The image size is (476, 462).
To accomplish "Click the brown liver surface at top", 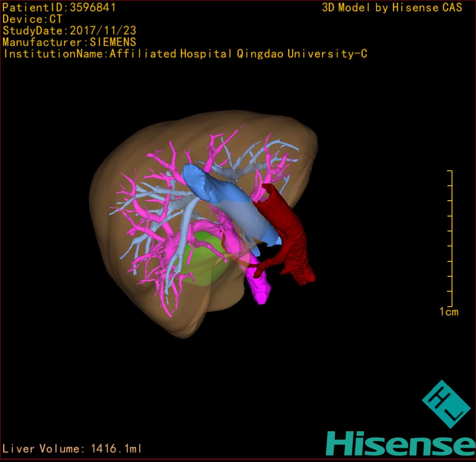I will coord(235,121).
